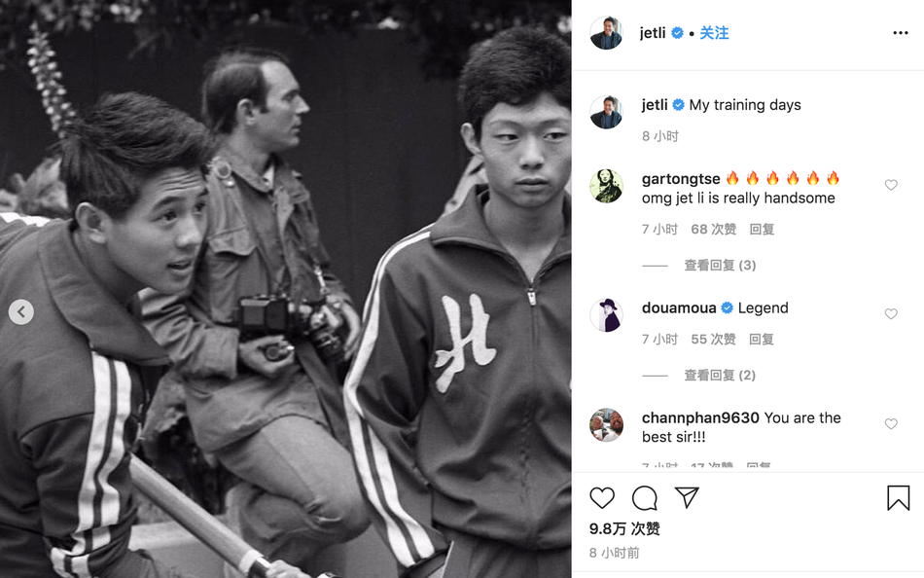924x578 pixels.
Task: Go to previous photo with left arrow
Action: coord(21,311)
